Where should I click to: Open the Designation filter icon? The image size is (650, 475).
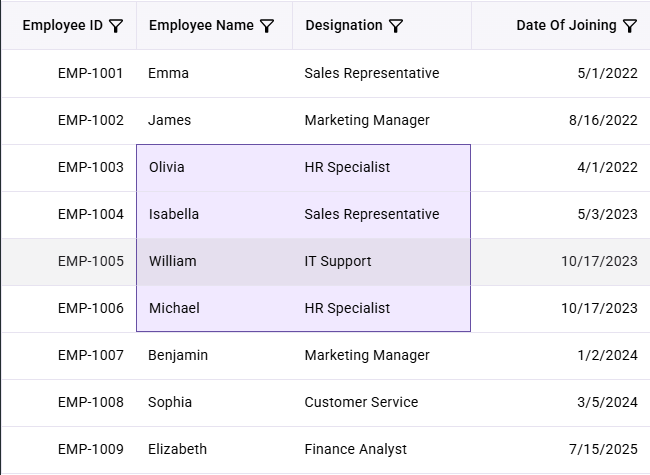(396, 26)
